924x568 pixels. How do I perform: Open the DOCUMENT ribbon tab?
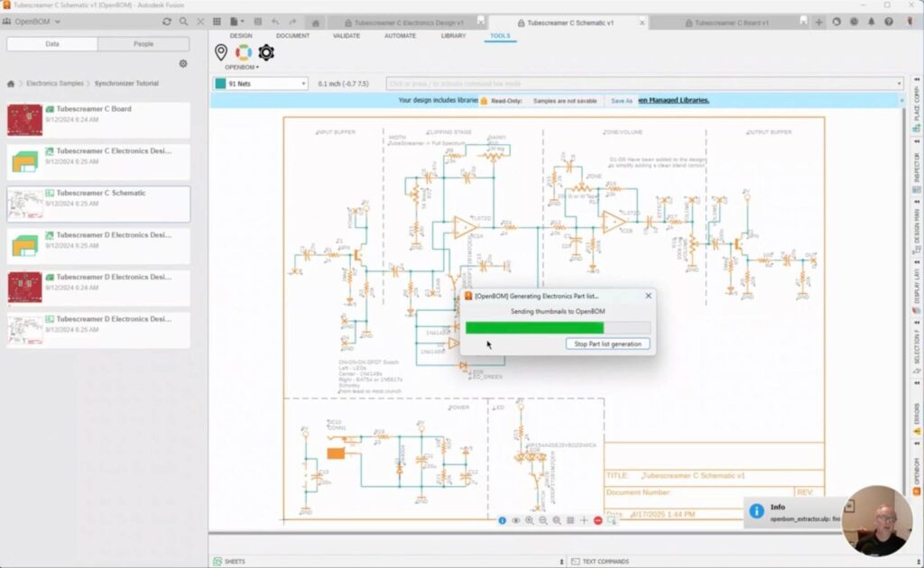click(293, 36)
